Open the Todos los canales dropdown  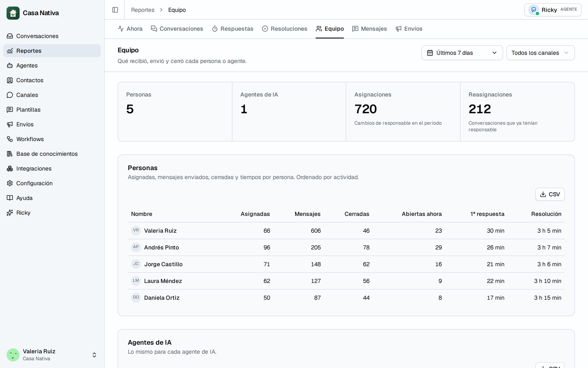click(x=540, y=53)
